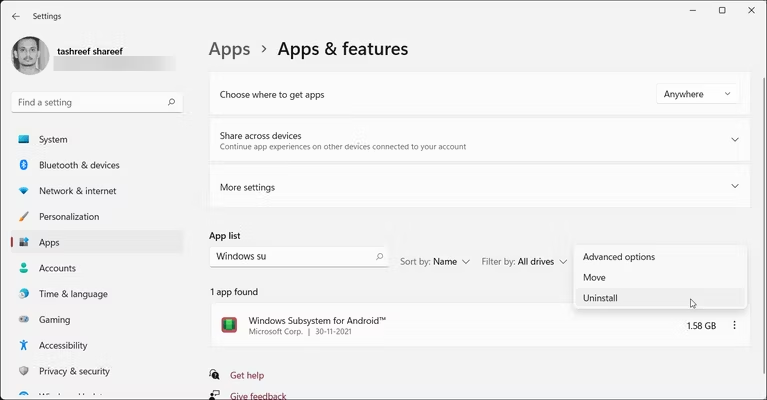This screenshot has width=767, height=400.
Task: Maximize the Settings window
Action: point(722,10)
